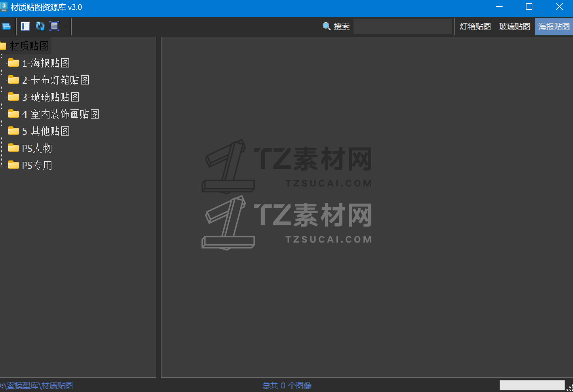Image resolution: width=573 pixels, height=392 pixels.
Task: Open the 5-其他贴图 folder
Action: [x=46, y=131]
